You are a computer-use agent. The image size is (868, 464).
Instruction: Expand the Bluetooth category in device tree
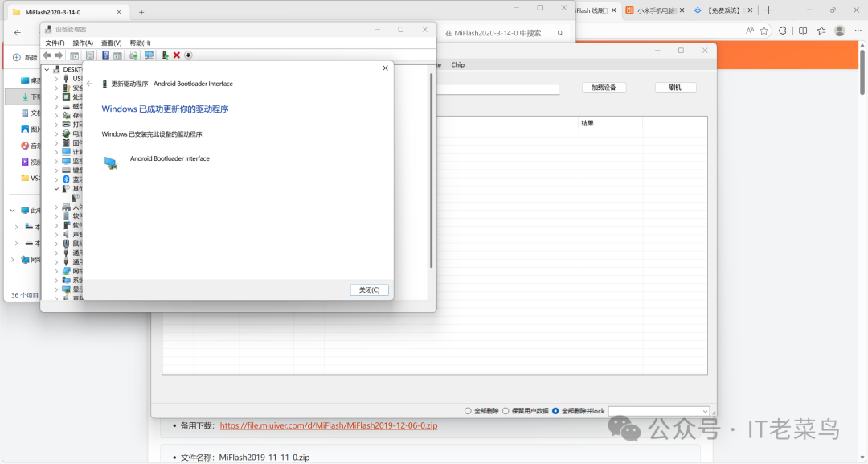click(x=56, y=179)
